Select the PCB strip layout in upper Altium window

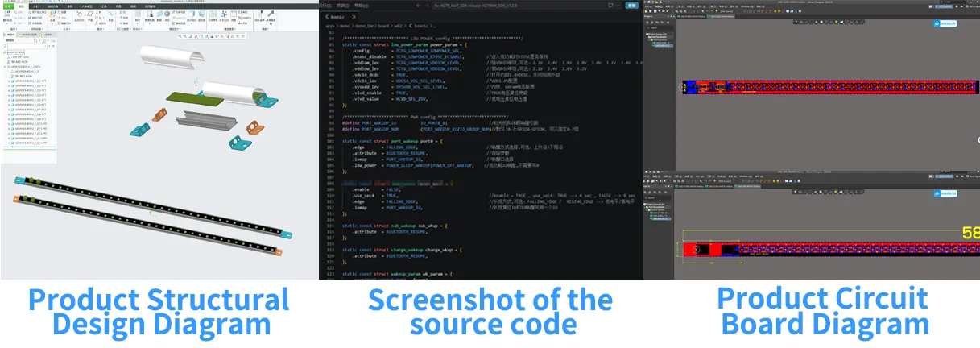[x=831, y=86]
